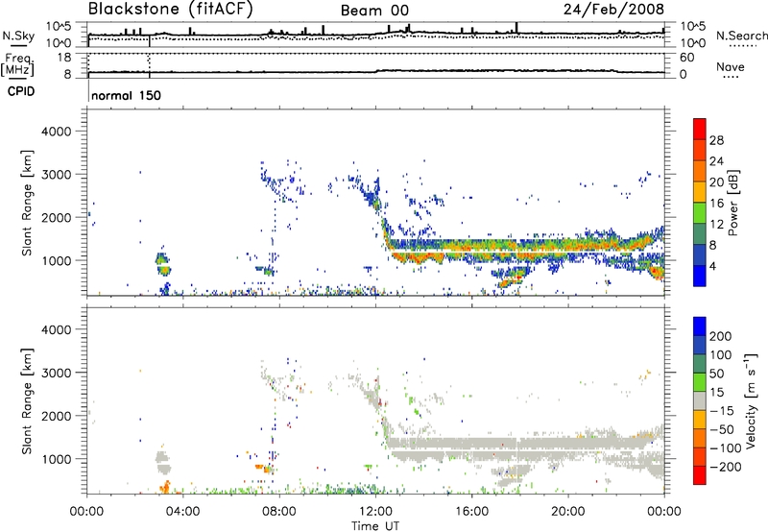This screenshot has height=532, width=768.
Task: Click the '16:00' time tick label
Action: (x=471, y=512)
